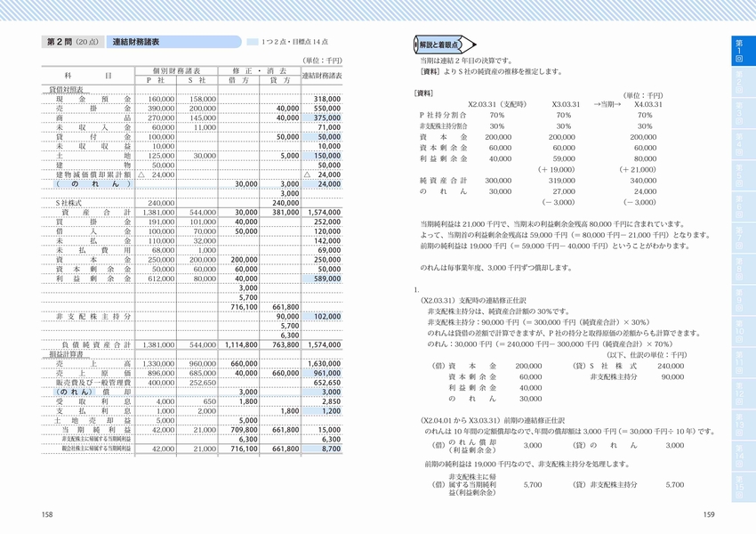Select the 修正・消去 column header

260,71
